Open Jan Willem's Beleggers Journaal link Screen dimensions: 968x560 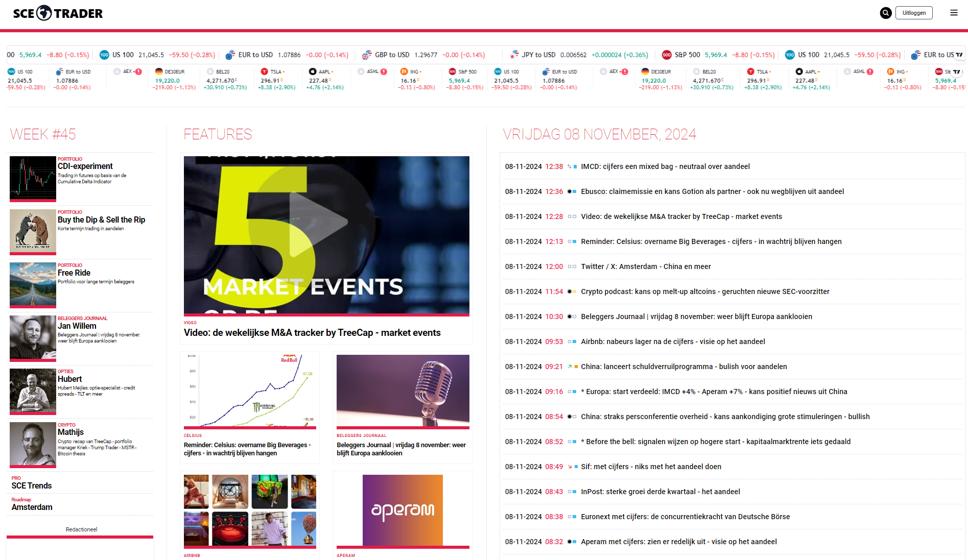[77, 326]
